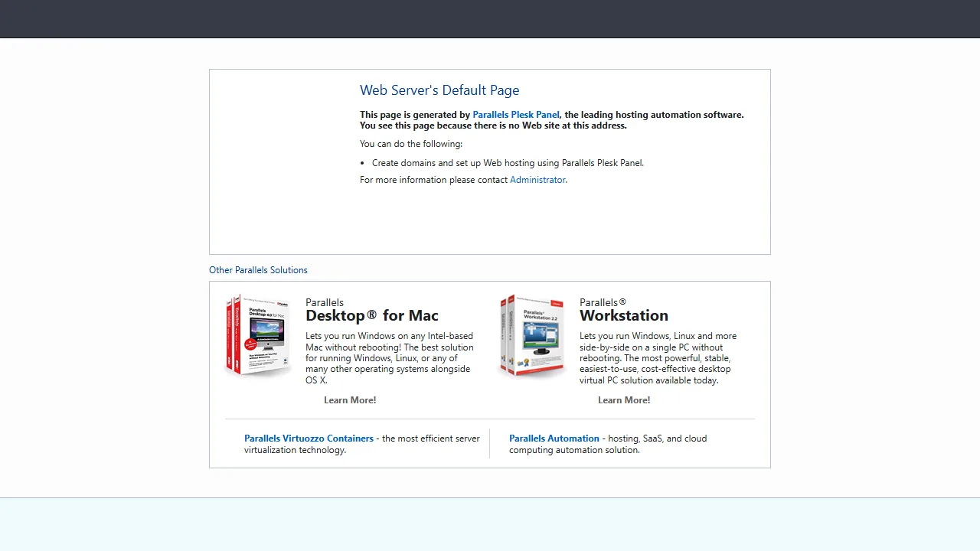Click Learn More under Desktop for Mac
The height and width of the screenshot is (551, 980).
click(350, 400)
